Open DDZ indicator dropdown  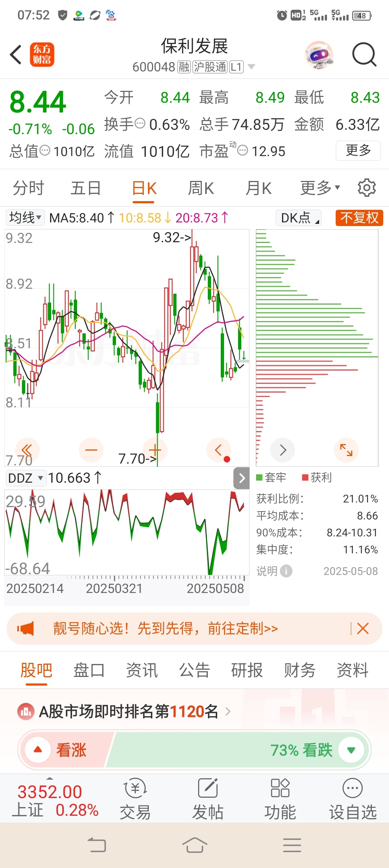[26, 478]
